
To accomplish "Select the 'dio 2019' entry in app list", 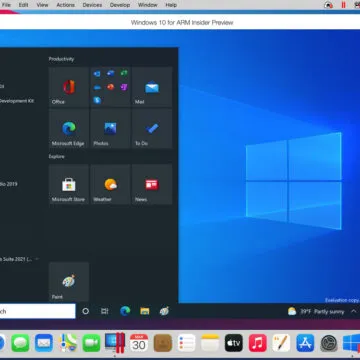I will coord(9,184).
